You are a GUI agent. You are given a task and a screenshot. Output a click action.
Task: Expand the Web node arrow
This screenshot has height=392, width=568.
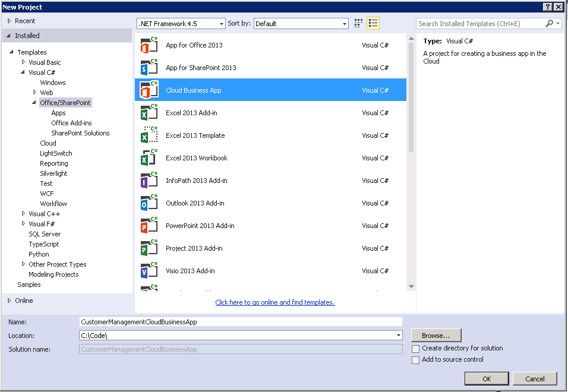click(35, 92)
